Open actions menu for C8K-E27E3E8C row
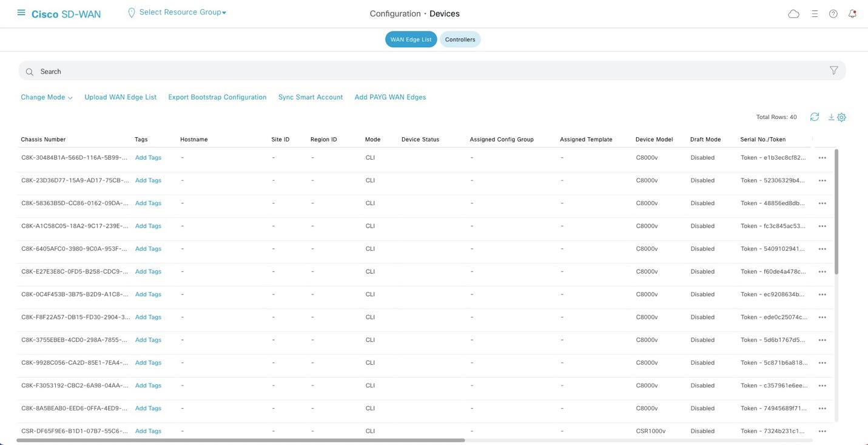868x445 pixels. click(x=822, y=271)
